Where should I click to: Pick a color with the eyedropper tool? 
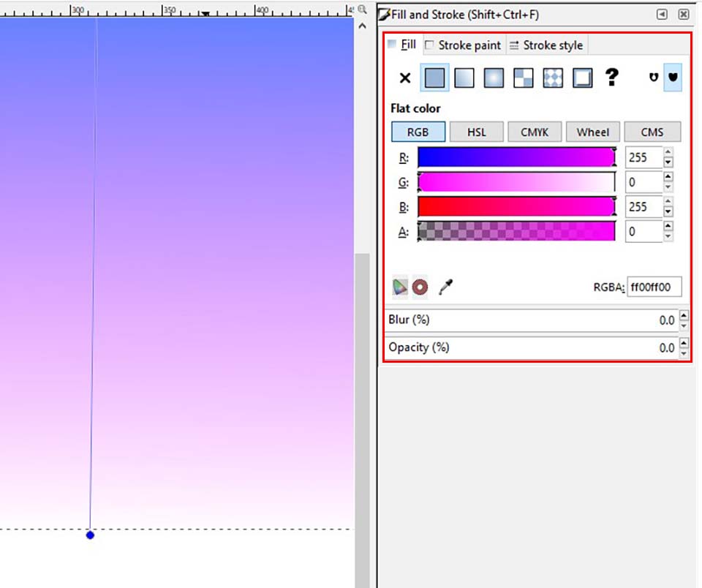pos(446,286)
